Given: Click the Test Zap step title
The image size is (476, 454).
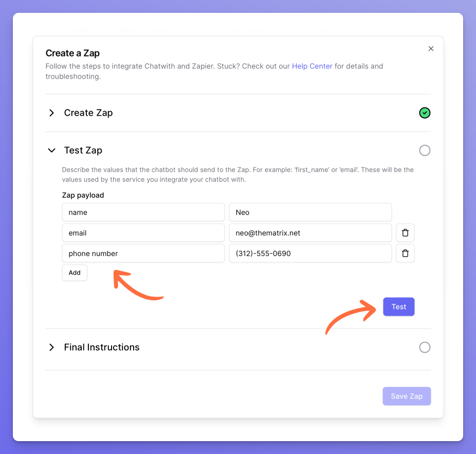Looking at the screenshot, I should 83,151.
